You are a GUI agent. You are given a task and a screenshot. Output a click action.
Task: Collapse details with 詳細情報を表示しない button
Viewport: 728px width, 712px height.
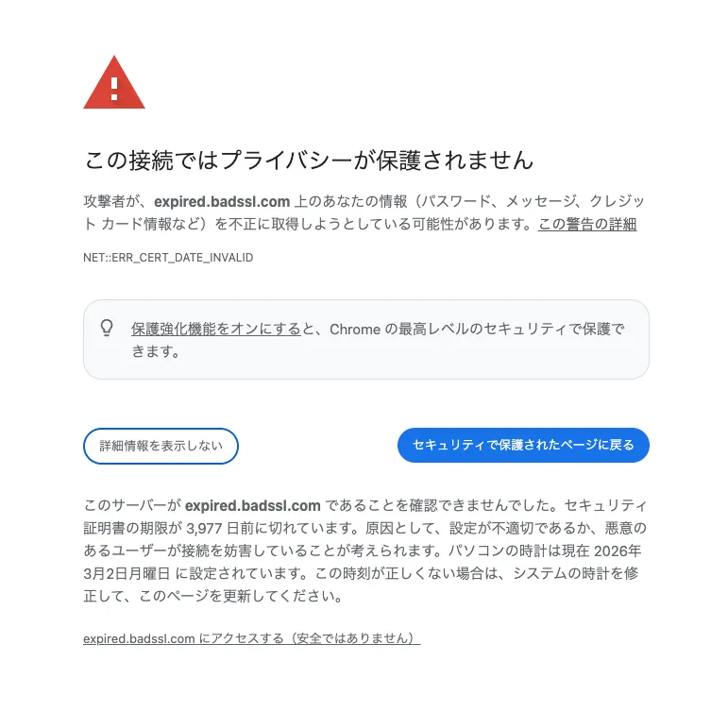[x=161, y=446]
